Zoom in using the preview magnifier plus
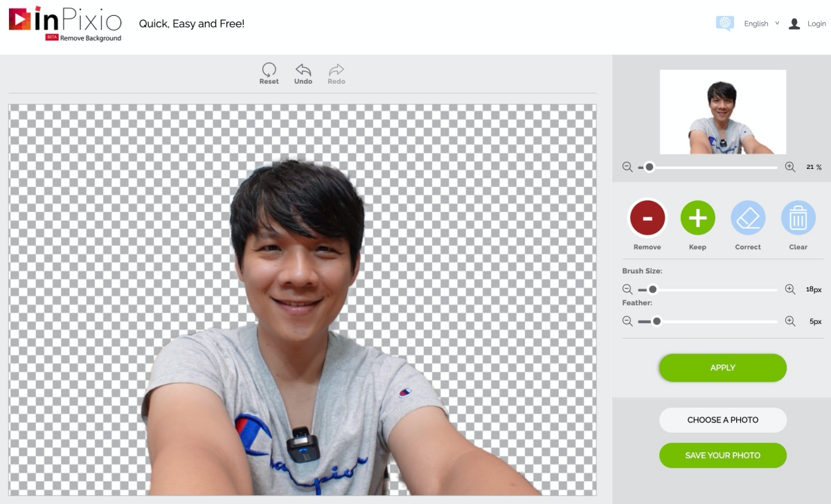The image size is (831, 504). (x=790, y=167)
